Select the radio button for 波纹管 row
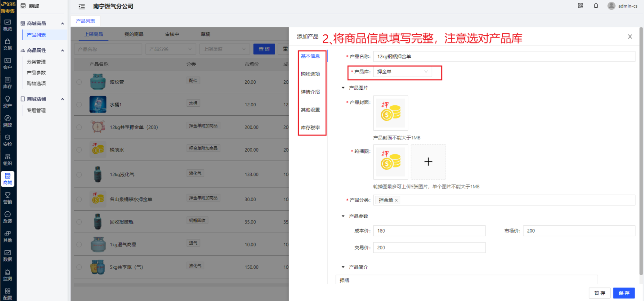Viewport: 644px width, 301px height. (x=79, y=82)
